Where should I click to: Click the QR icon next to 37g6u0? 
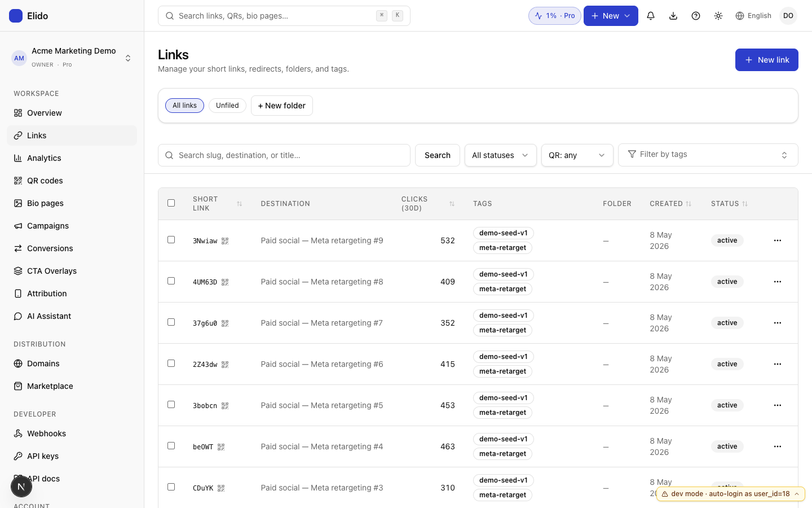[225, 323]
